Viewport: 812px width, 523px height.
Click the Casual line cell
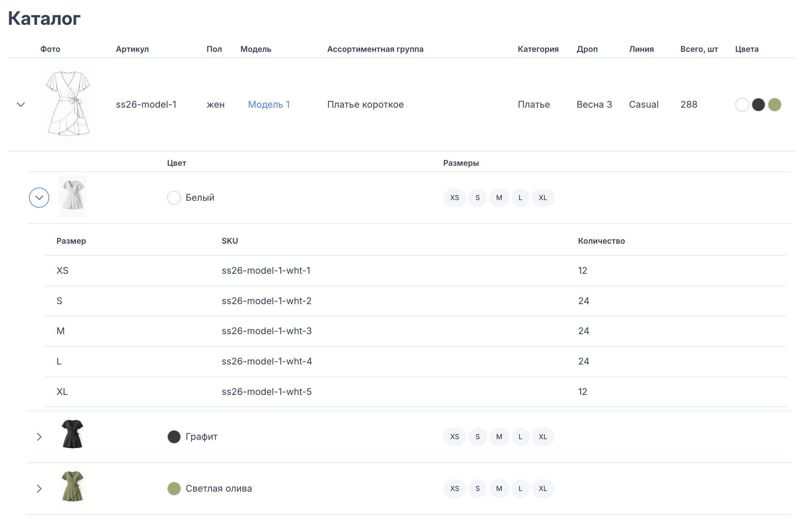pyautogui.click(x=644, y=105)
